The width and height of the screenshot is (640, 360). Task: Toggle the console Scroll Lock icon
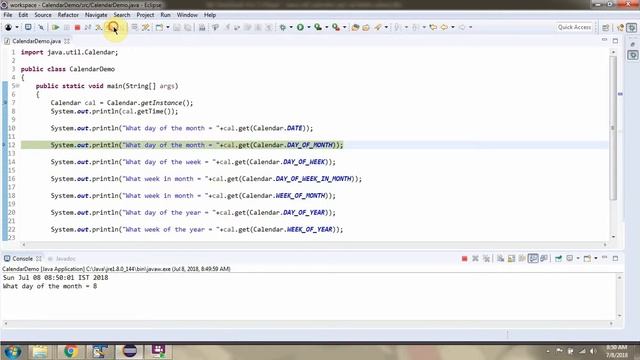point(511,258)
